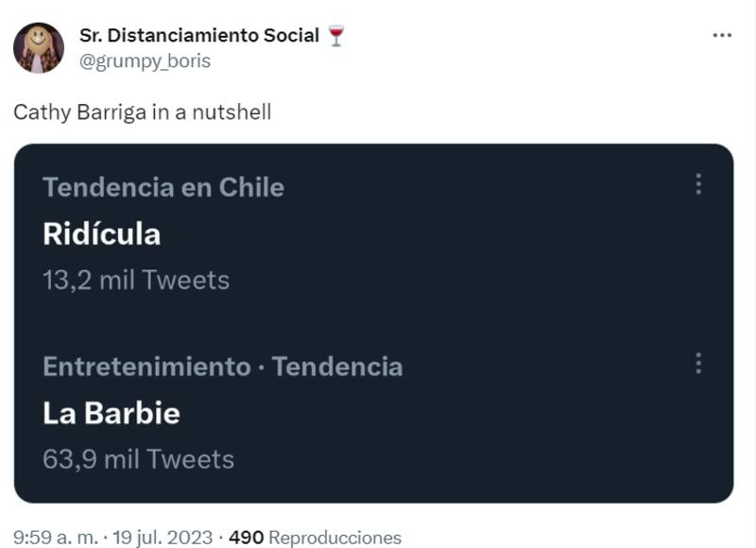Click the 9:59 a. m. timestamp
This screenshot has height=548, width=756.
[55, 537]
